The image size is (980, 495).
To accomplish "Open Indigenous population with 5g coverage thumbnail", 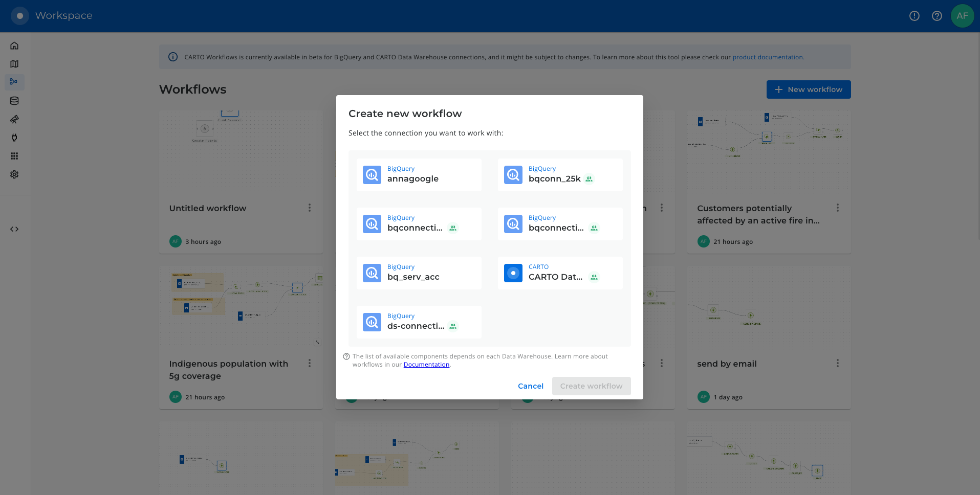I will coord(241,307).
